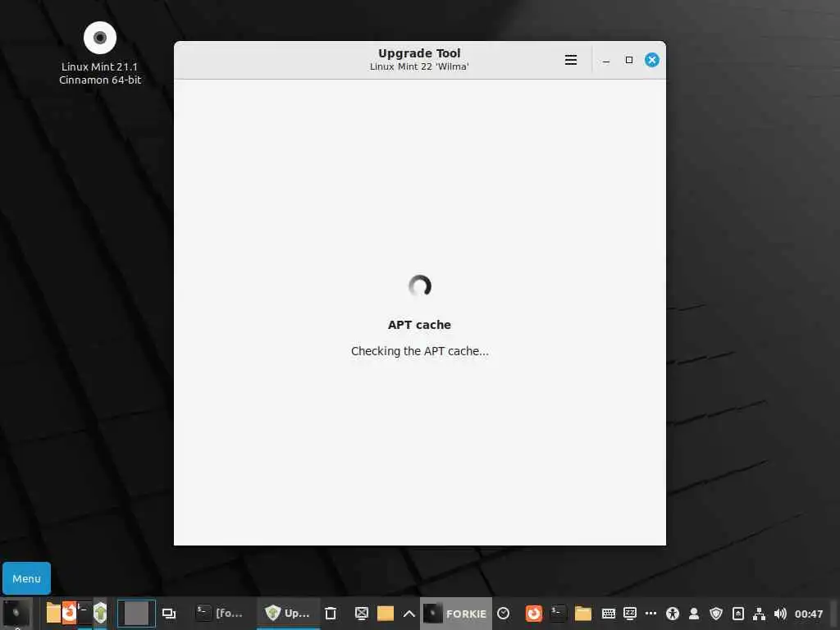This screenshot has height=630, width=840.
Task: Open the orange square folder icon in the panel
Action: click(386, 614)
